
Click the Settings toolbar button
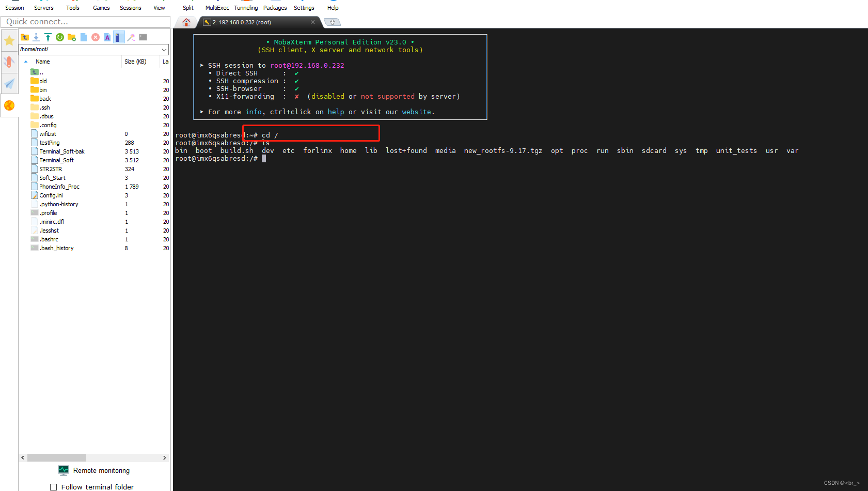(304, 8)
